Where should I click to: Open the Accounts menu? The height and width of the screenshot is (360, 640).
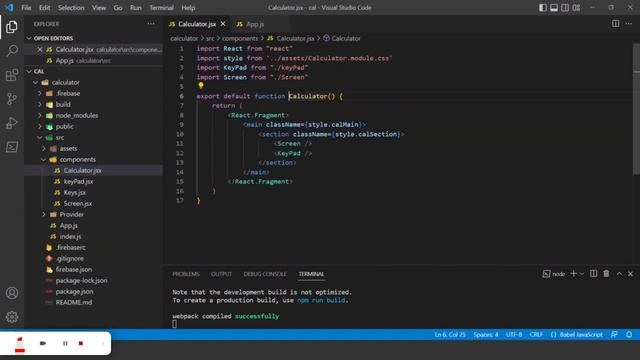click(x=12, y=293)
